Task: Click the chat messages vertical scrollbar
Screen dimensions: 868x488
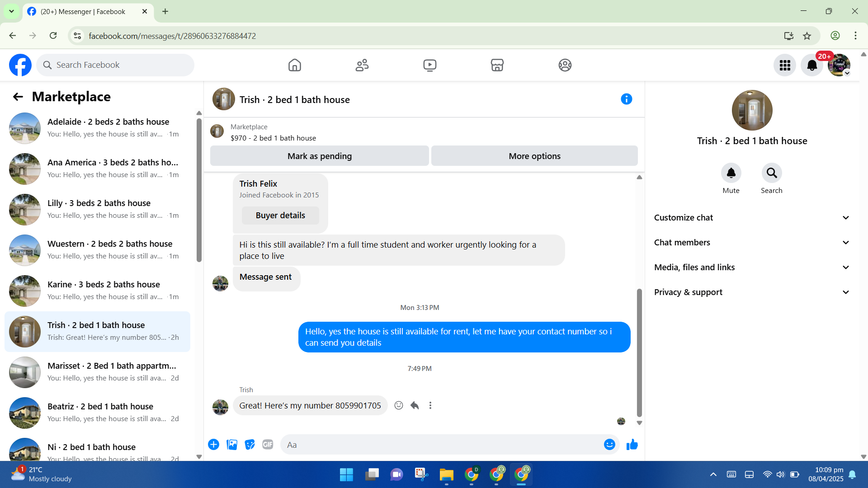Action: (x=639, y=352)
